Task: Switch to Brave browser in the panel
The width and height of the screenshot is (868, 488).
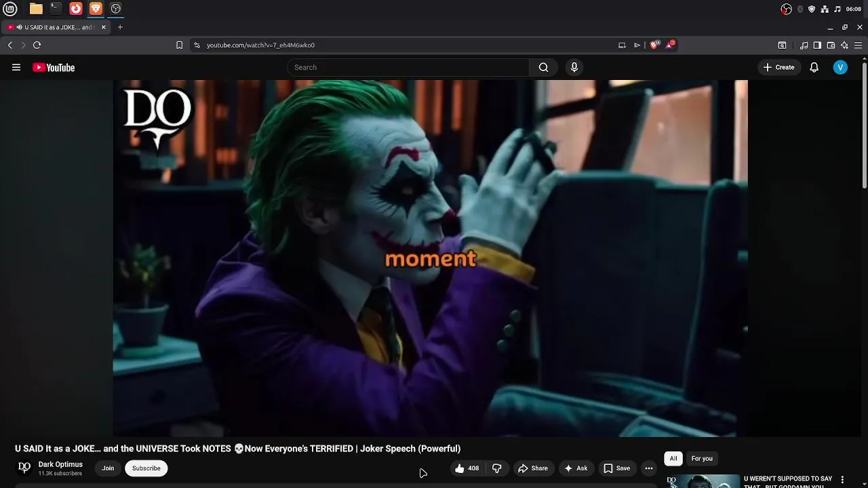Action: click(x=96, y=9)
